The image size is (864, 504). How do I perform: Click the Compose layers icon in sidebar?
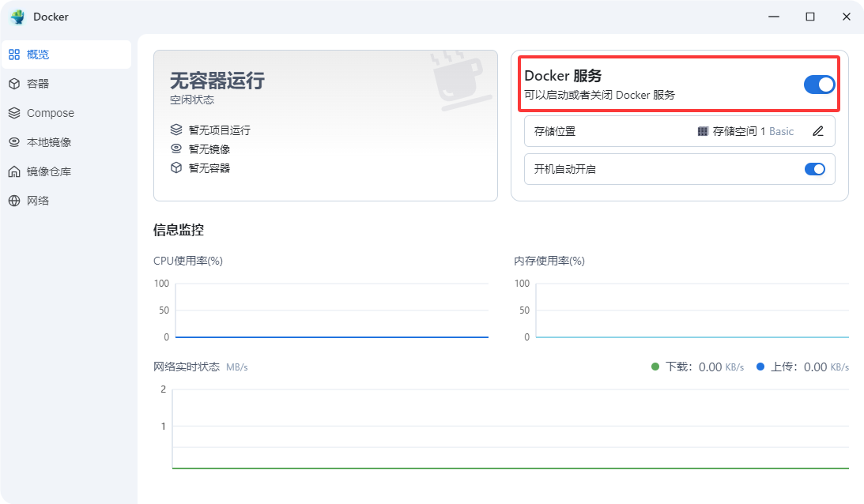click(14, 113)
